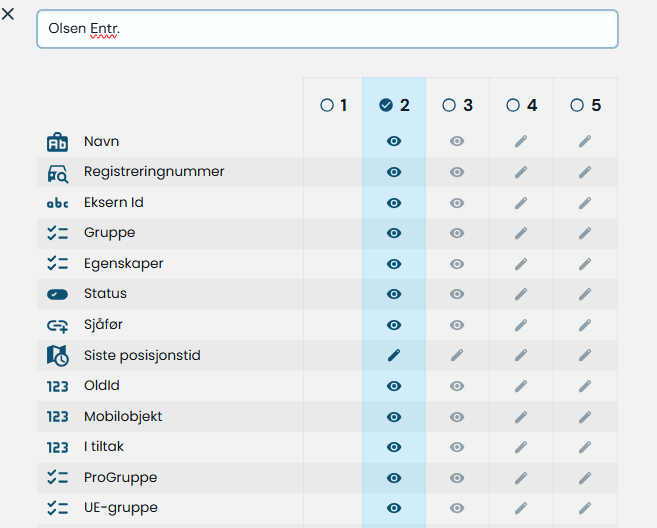Viewport: 657px width, 528px height.
Task: Click the Registreringnummer car search icon
Action: coord(57,173)
